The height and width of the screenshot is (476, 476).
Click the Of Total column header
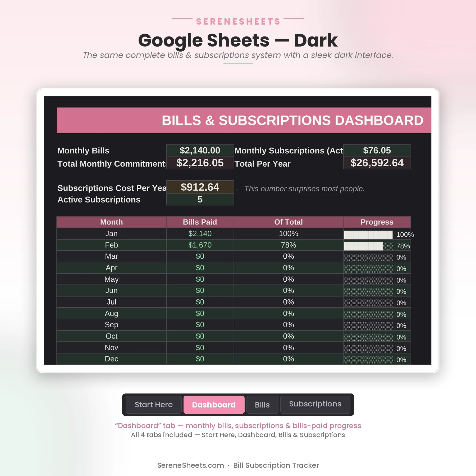point(289,222)
